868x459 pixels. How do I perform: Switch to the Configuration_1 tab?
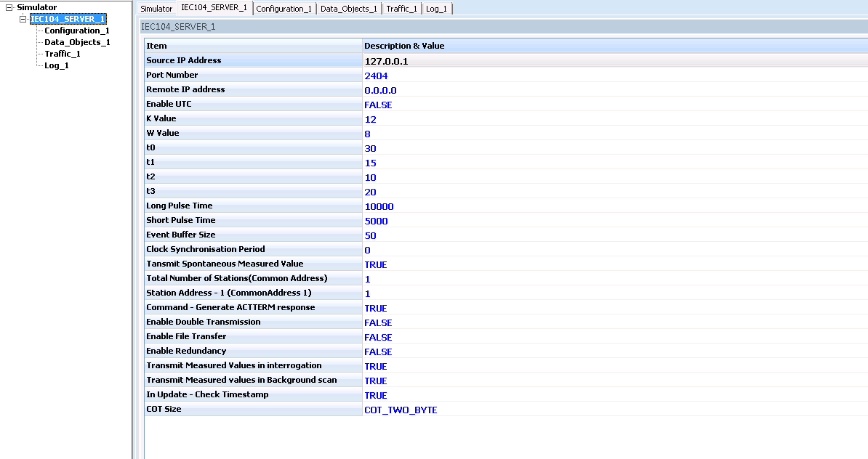tap(284, 9)
